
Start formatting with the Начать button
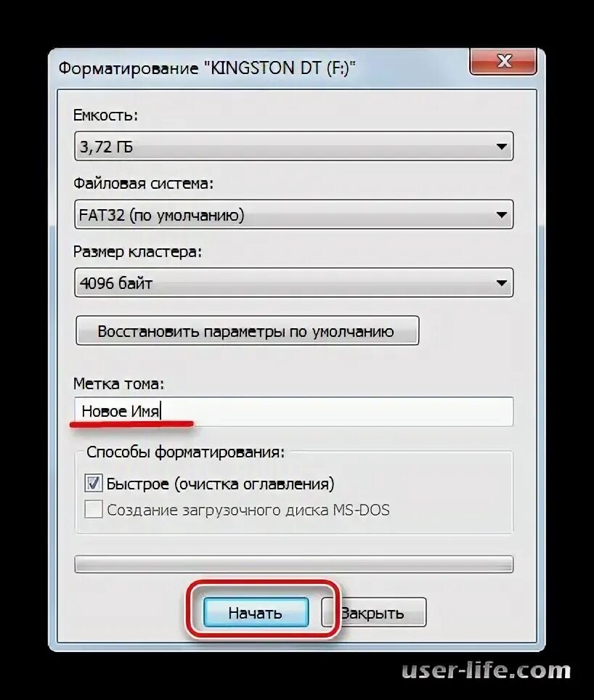tap(256, 613)
